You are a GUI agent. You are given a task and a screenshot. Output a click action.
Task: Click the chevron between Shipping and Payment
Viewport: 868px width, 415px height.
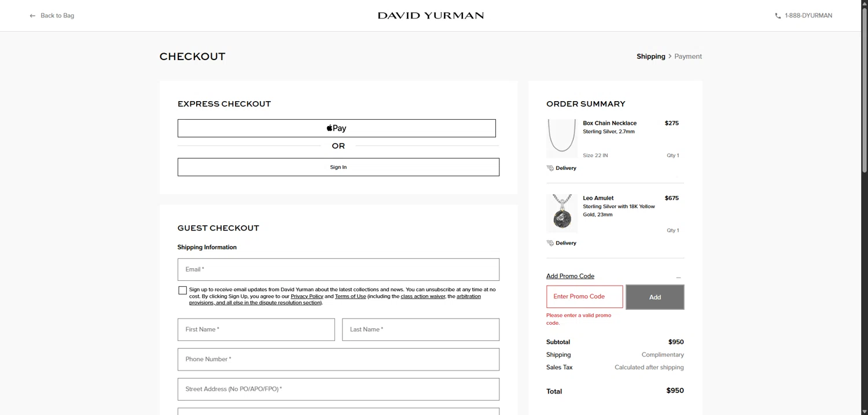click(x=670, y=56)
